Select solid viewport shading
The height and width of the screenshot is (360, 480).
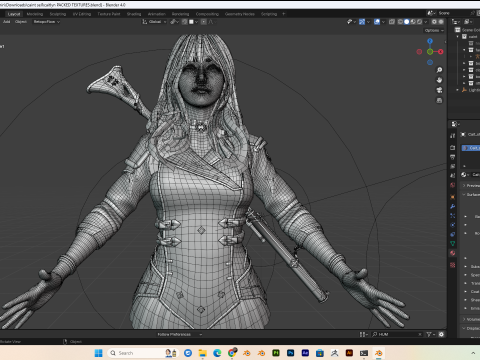[x=407, y=22]
